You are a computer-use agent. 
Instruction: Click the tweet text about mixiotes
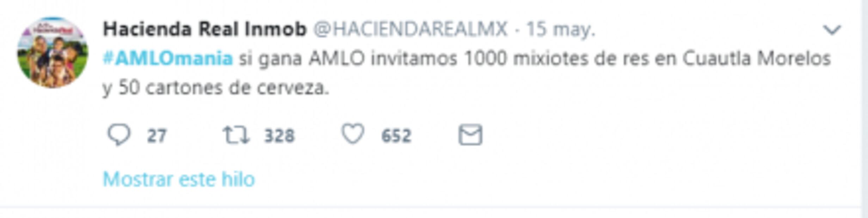pos(467,73)
